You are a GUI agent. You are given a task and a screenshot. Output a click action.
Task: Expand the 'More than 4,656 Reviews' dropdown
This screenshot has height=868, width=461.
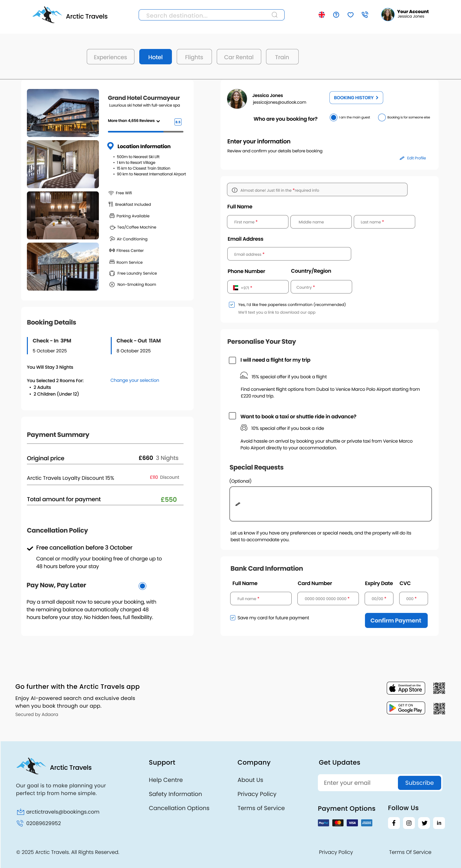point(158,121)
